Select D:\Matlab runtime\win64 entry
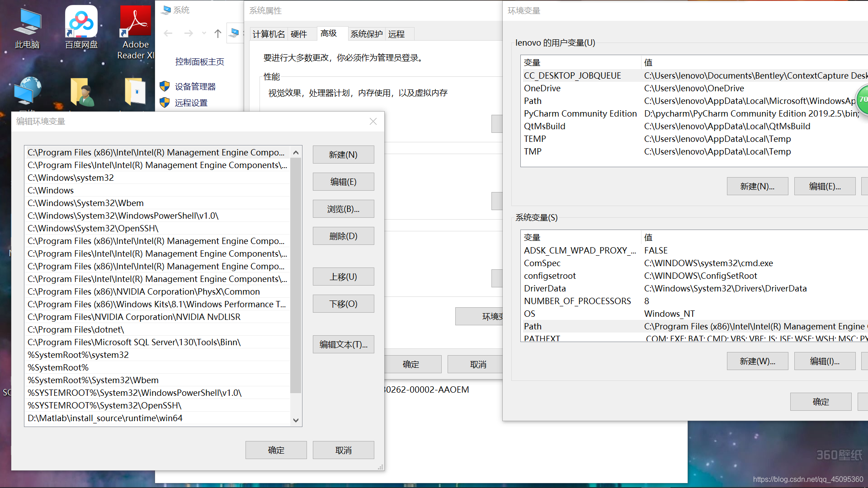The height and width of the screenshot is (488, 868). [157, 418]
